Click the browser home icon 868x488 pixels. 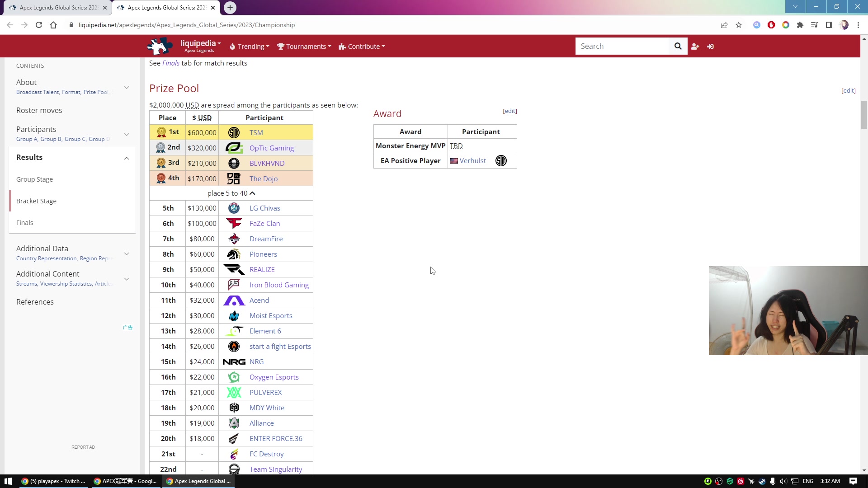[x=53, y=25]
